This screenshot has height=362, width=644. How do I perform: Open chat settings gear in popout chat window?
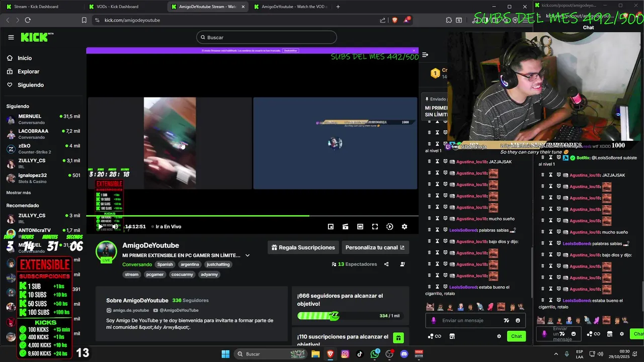point(622,334)
